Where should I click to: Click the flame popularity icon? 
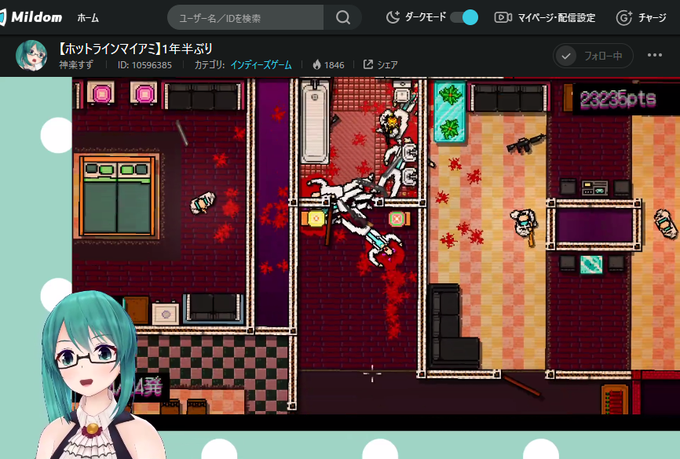click(317, 65)
